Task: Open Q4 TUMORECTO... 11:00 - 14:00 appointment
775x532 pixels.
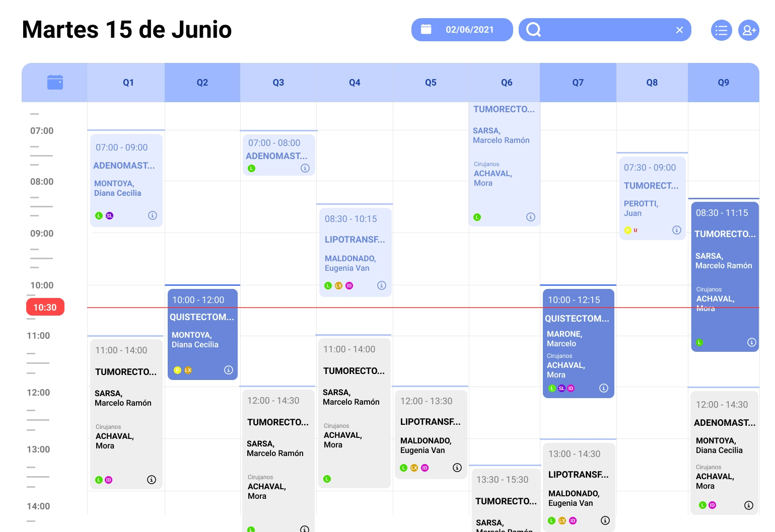Action: [x=355, y=413]
